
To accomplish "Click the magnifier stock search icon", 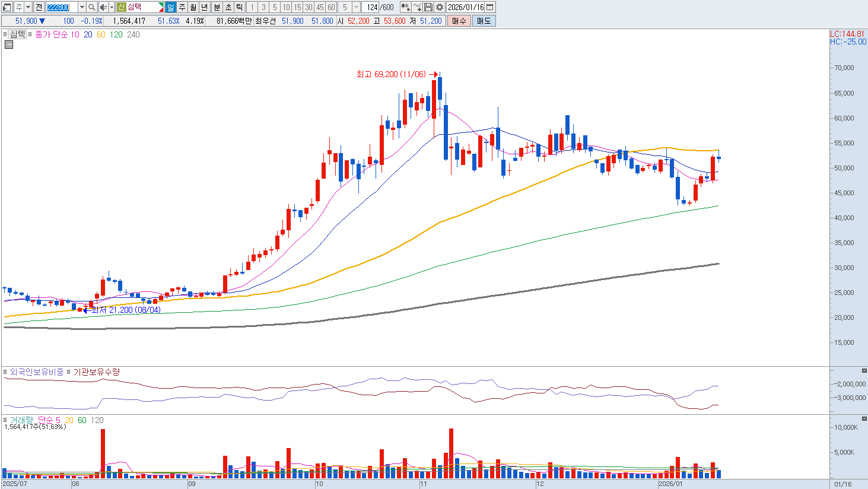I will (92, 7).
